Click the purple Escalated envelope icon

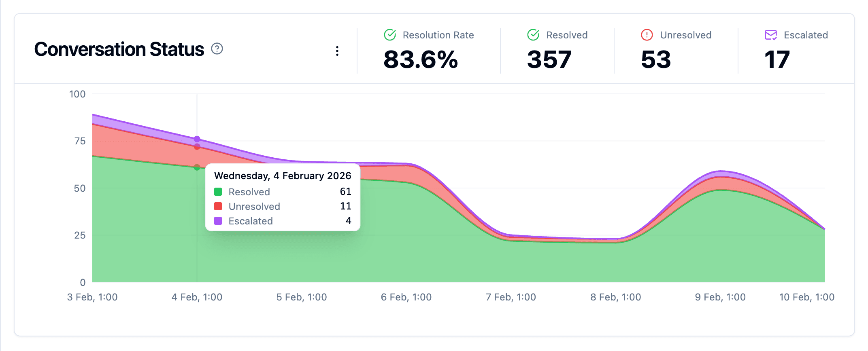(770, 35)
